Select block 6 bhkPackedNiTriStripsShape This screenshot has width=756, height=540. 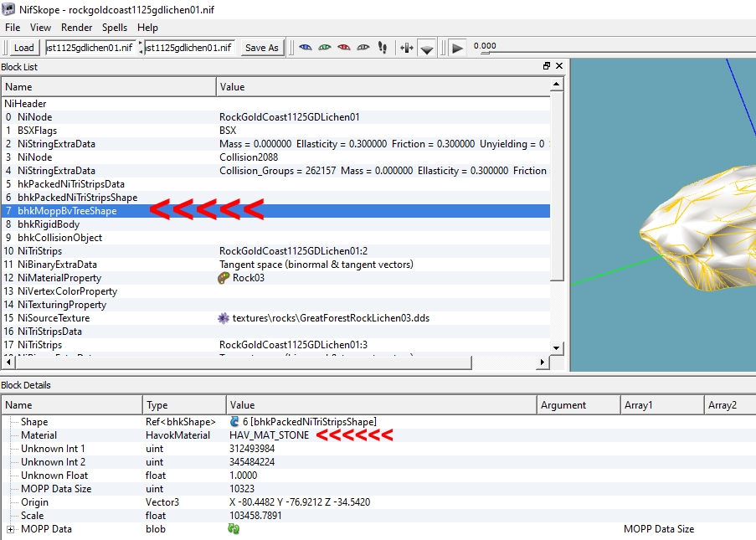pyautogui.click(x=275, y=198)
